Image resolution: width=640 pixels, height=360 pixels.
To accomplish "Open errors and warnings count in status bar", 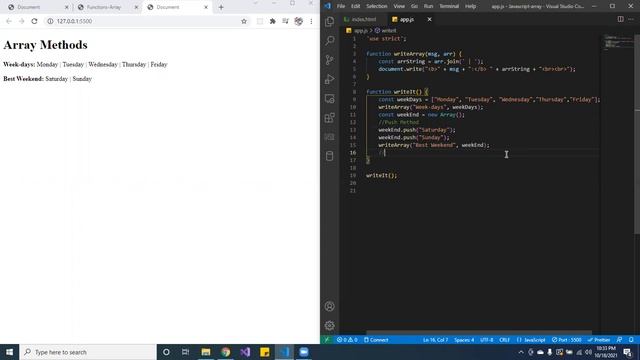I will pyautogui.click(x=347, y=340).
